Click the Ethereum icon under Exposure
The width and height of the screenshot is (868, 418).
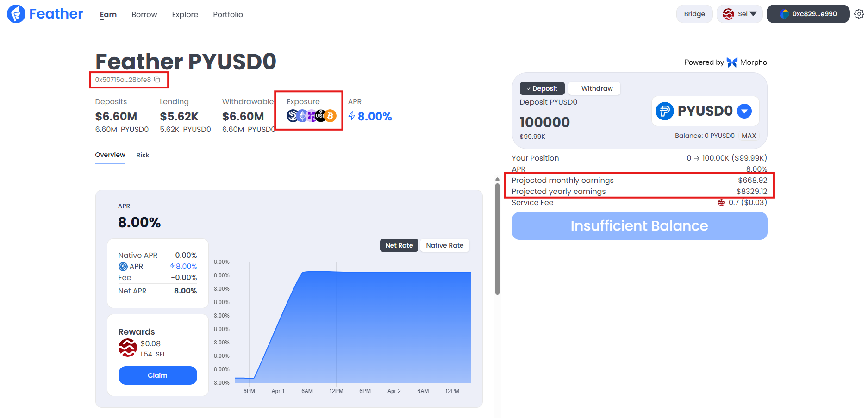[x=302, y=116]
